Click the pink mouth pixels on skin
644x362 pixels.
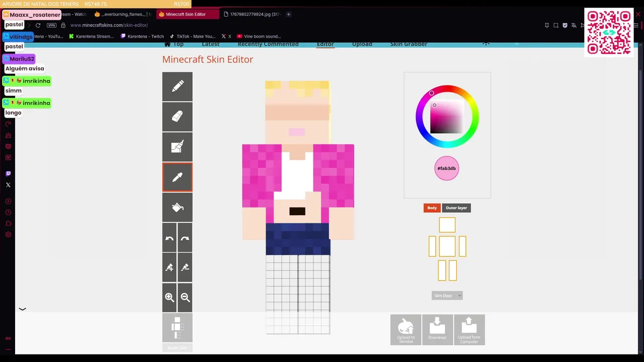tap(297, 132)
